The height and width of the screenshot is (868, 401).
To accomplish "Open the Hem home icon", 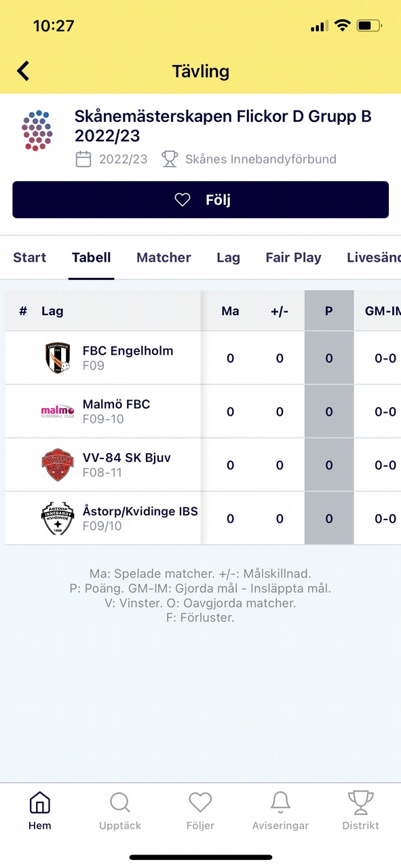I will tap(40, 803).
